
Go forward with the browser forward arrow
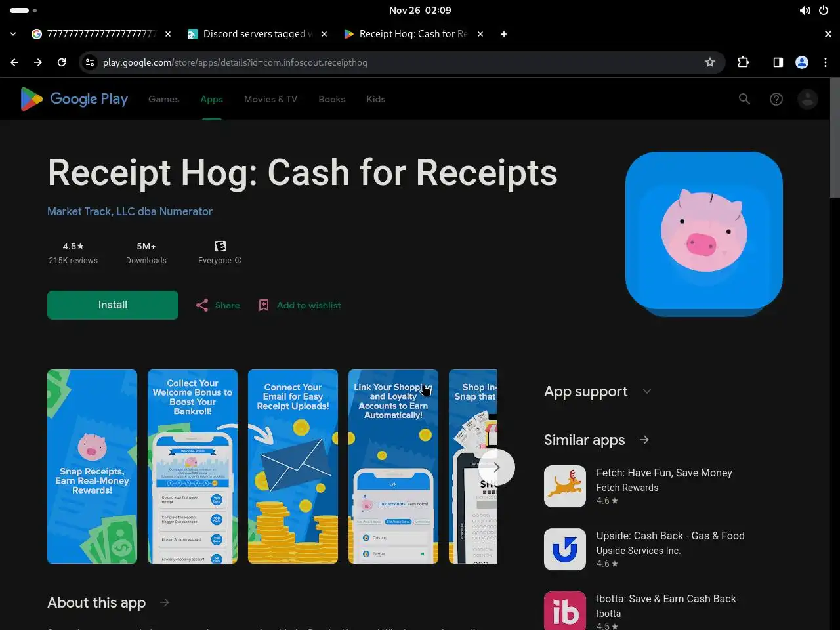point(38,62)
